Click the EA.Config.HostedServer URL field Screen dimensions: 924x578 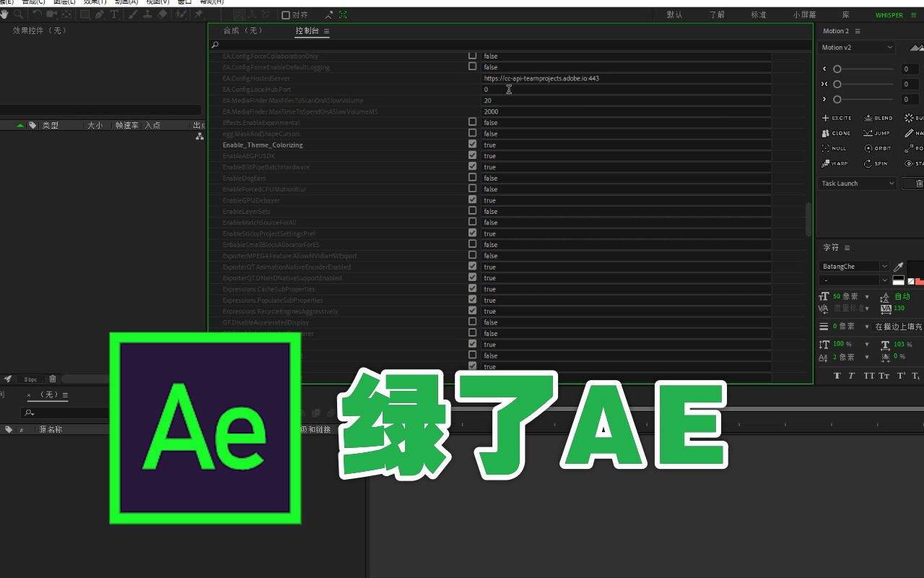point(627,78)
